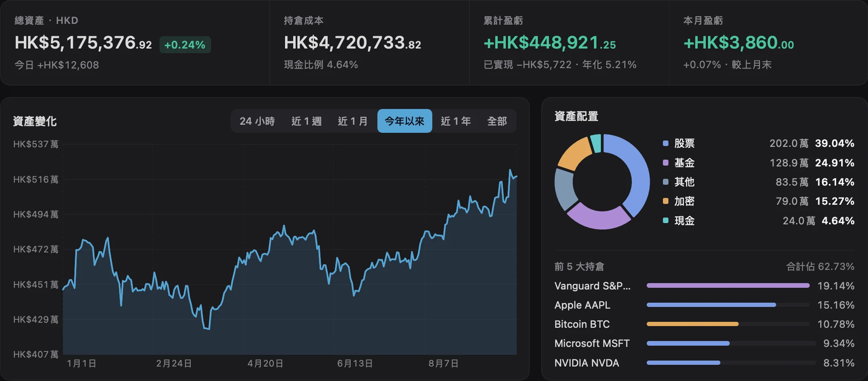Show the 近 1 年 chart range
The height and width of the screenshot is (381, 868).
(456, 121)
